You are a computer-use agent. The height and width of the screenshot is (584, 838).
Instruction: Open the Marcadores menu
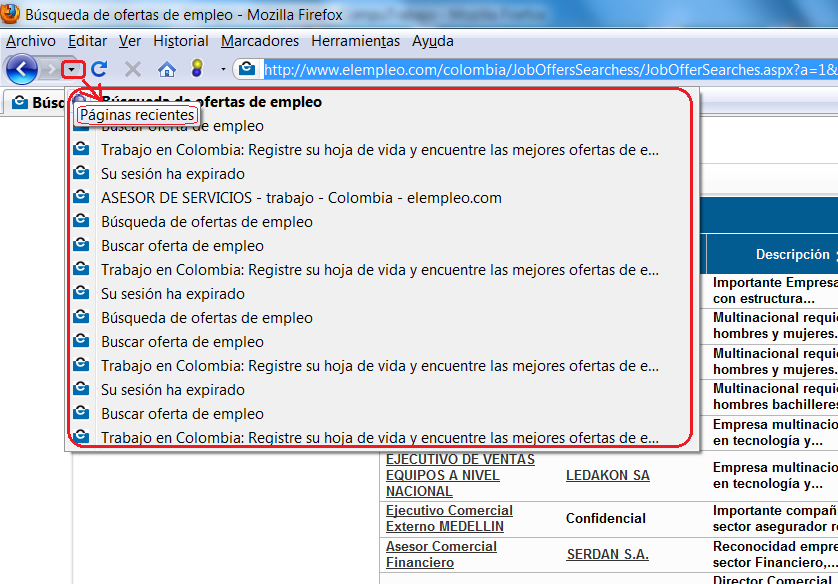(x=260, y=41)
